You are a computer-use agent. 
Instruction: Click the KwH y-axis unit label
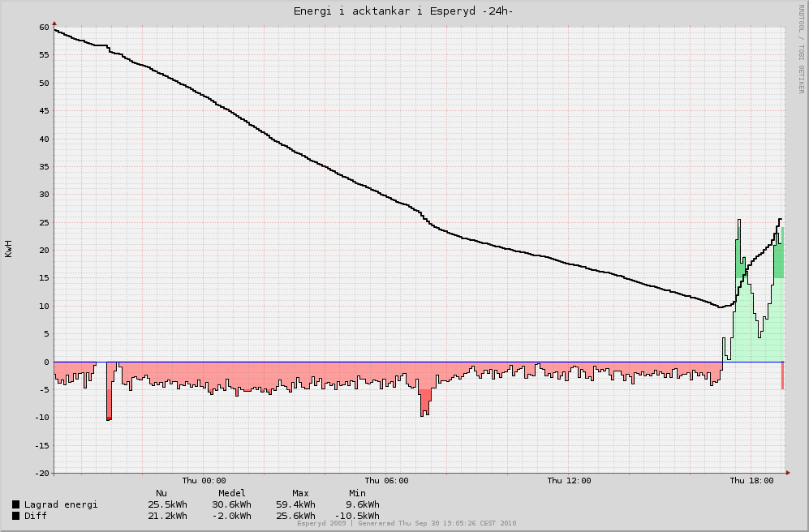click(x=9, y=248)
